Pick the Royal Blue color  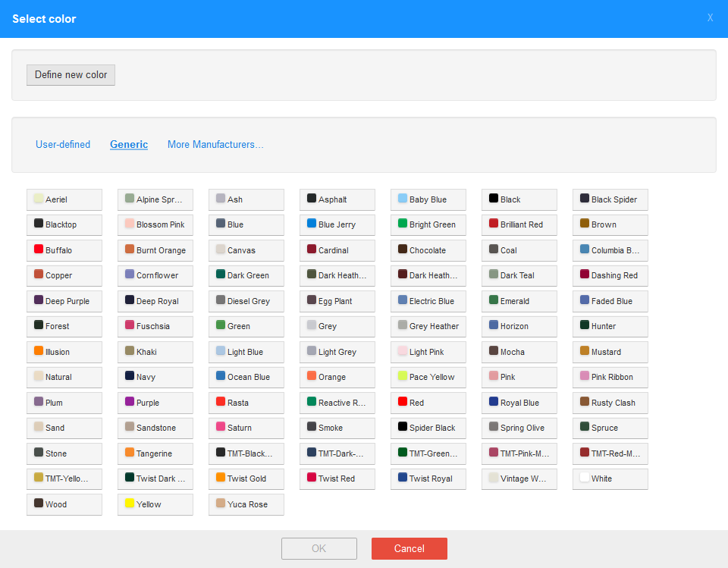tap(519, 403)
